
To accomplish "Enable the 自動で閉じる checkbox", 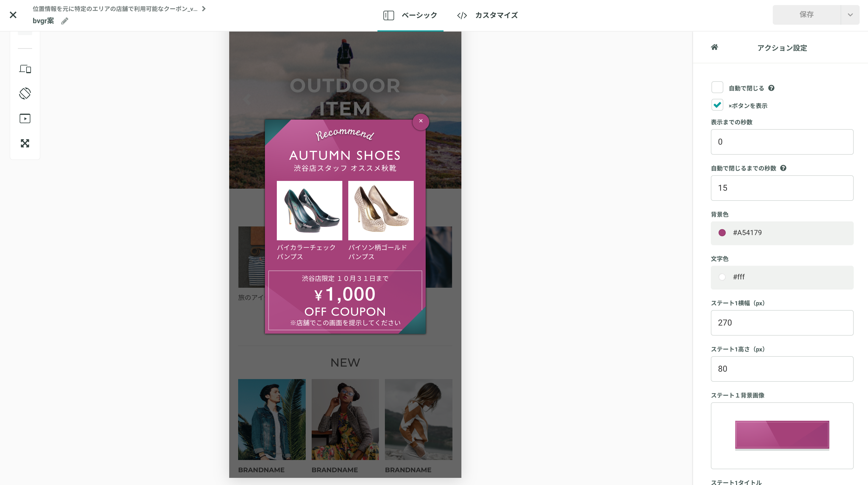I will click(x=717, y=87).
